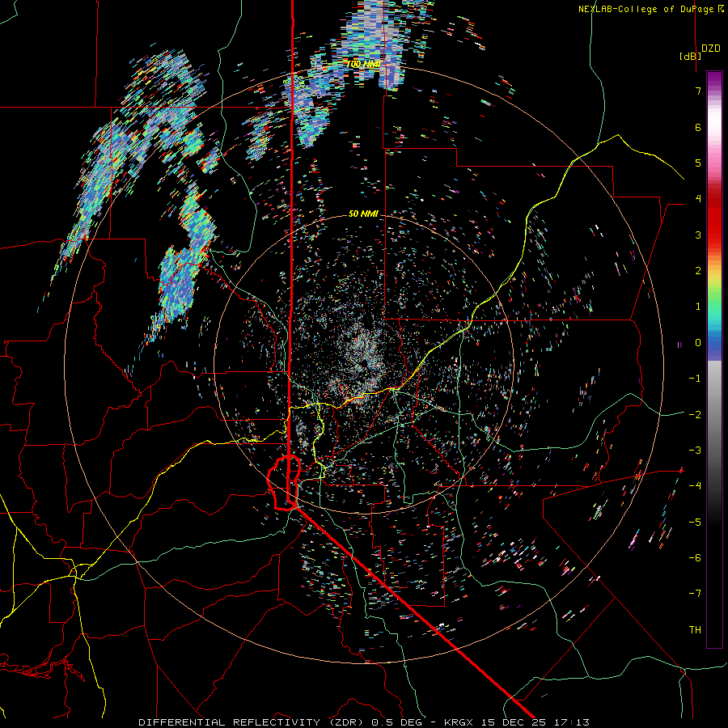
Task: Click the 0.5 DEG elevation text
Action: 397,722
